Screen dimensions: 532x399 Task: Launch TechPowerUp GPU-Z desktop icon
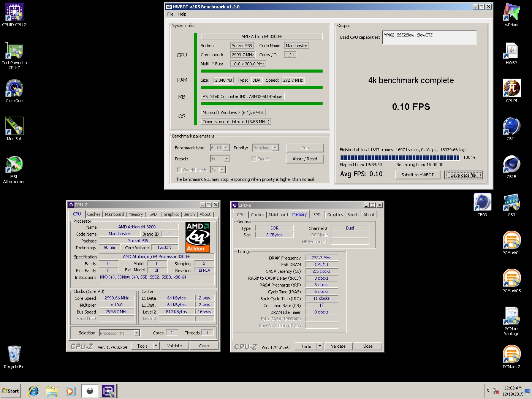[x=14, y=55]
